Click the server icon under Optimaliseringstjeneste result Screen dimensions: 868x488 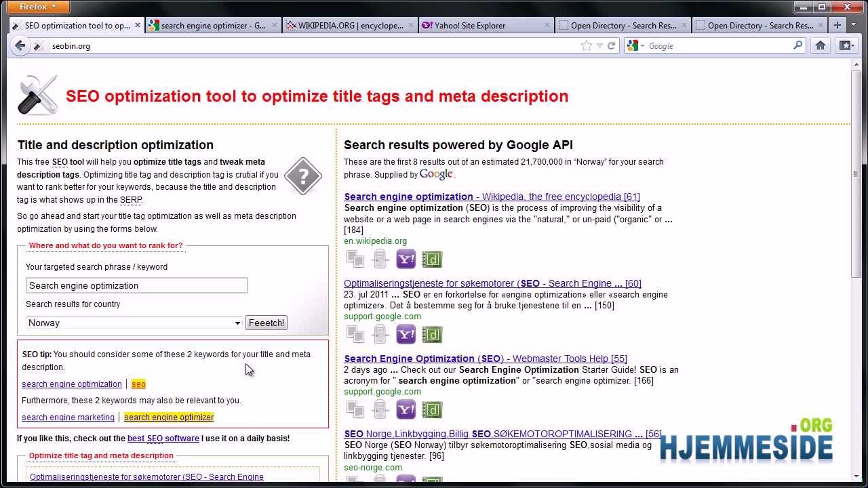point(380,334)
